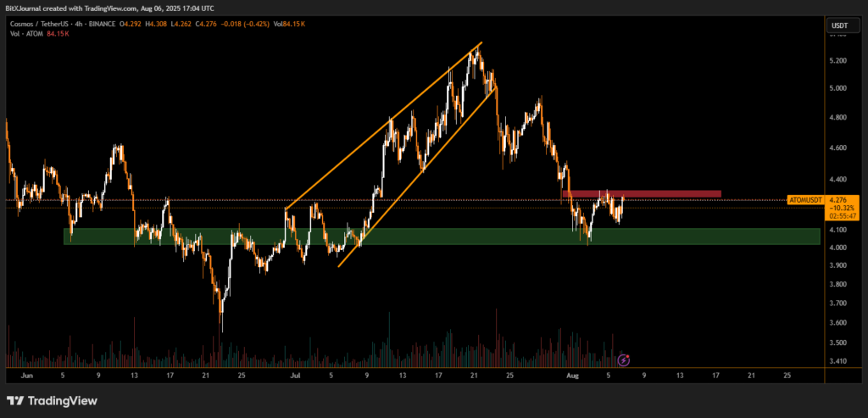This screenshot has width=868, height=418.
Task: Click the purple lightning event icon
Action: click(624, 360)
